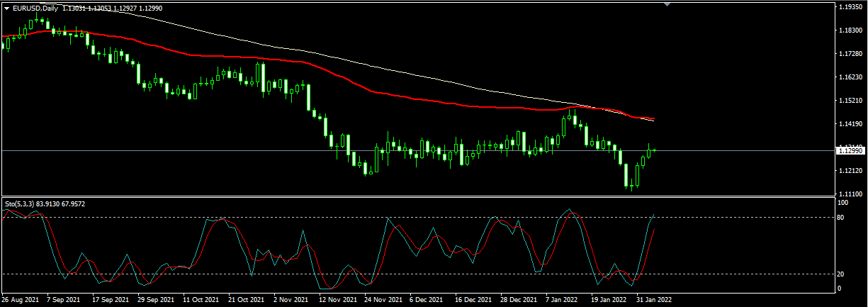Click the 1.19350 price axis label
This screenshot has height=307, width=868.
pos(850,7)
